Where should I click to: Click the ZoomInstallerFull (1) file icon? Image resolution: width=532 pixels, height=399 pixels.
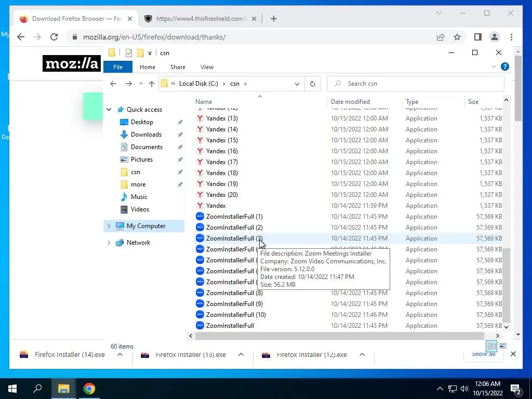tap(200, 217)
